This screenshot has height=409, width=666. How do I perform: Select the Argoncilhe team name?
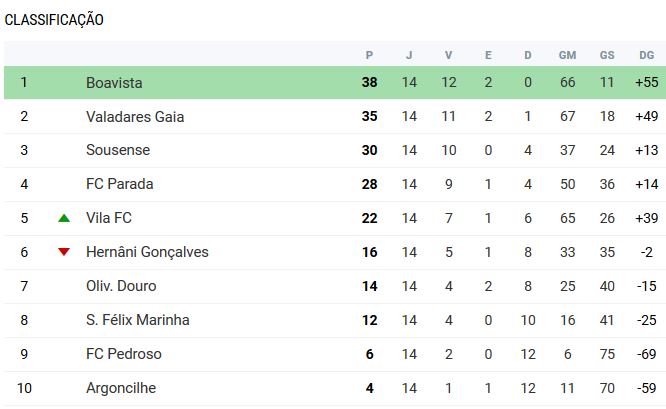coord(121,388)
